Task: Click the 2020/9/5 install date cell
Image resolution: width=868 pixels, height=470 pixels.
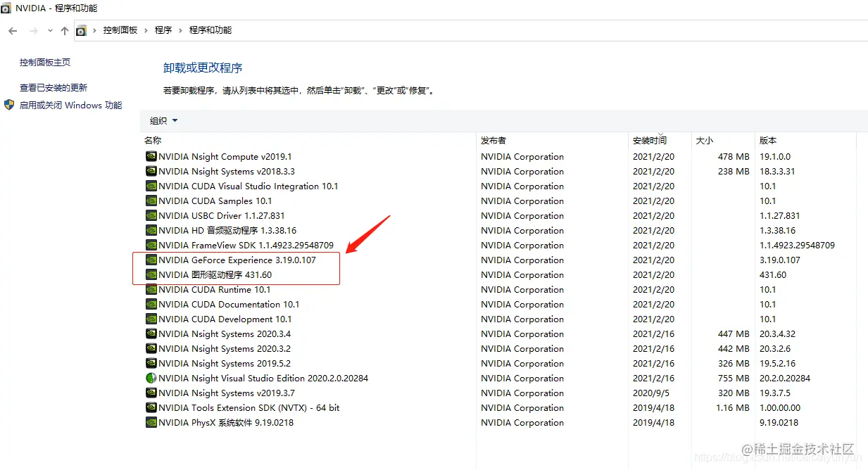Action: coord(652,393)
